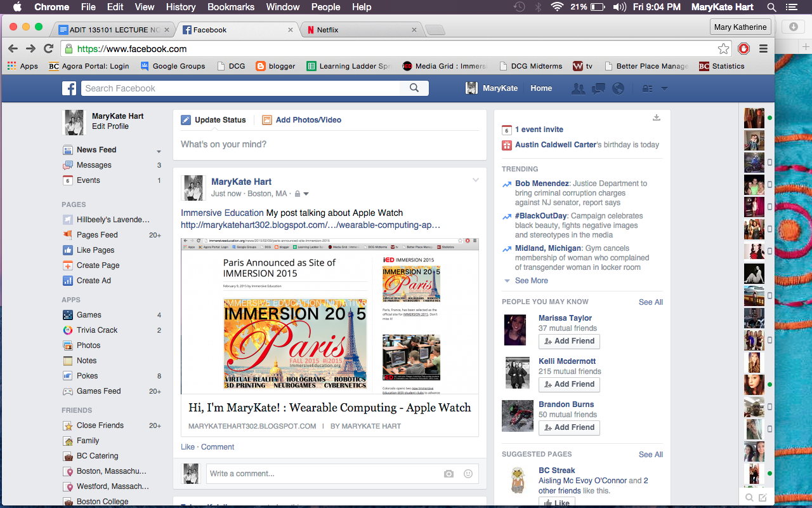Click the Add Photos/Video icon
812x508 pixels.
[x=267, y=120]
